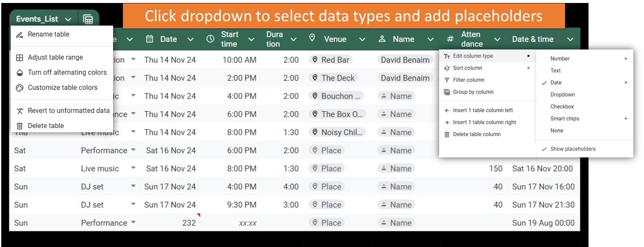
Task: Expand the Venue column header dropdown
Action: pyautogui.click(x=362, y=39)
